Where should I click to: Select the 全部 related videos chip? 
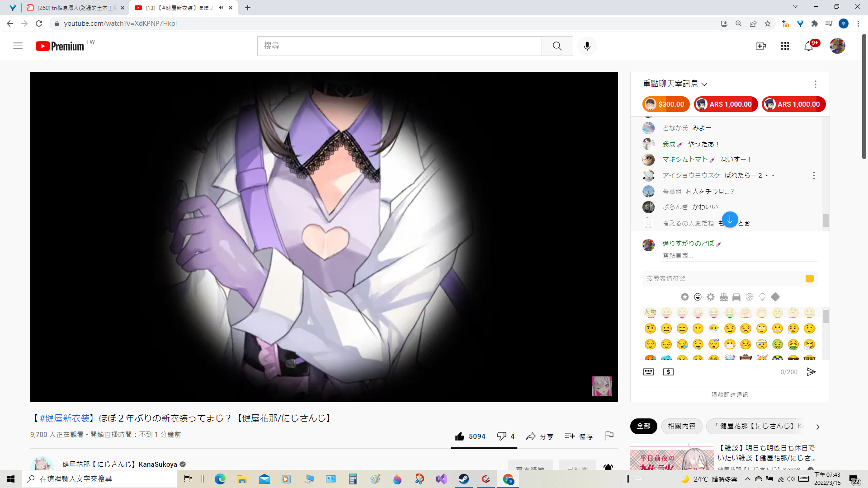[x=643, y=426]
